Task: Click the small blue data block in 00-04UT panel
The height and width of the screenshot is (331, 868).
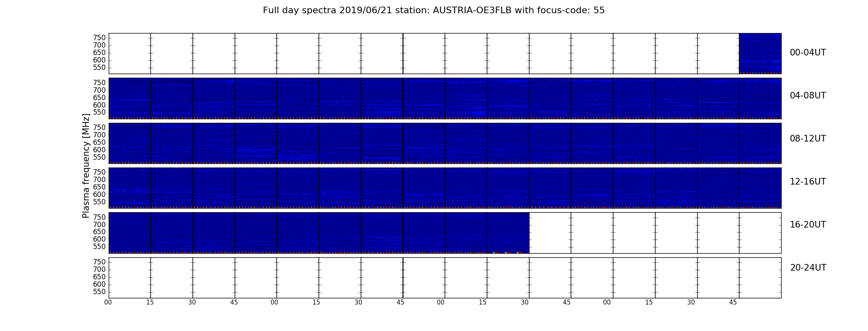Action: click(760, 53)
